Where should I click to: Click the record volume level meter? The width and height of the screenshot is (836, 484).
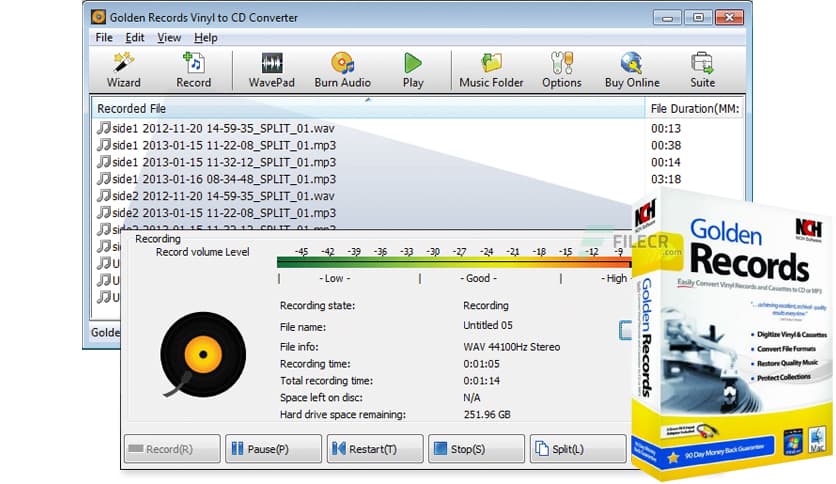pyautogui.click(x=454, y=262)
